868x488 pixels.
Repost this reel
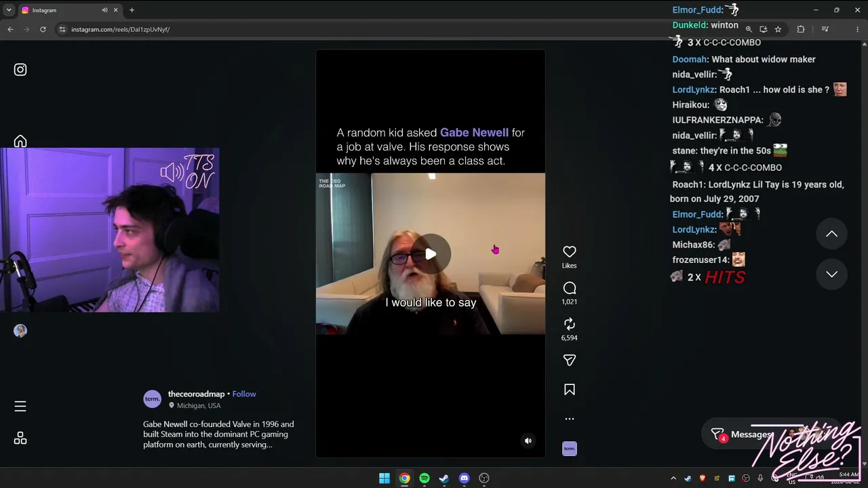[x=570, y=324]
